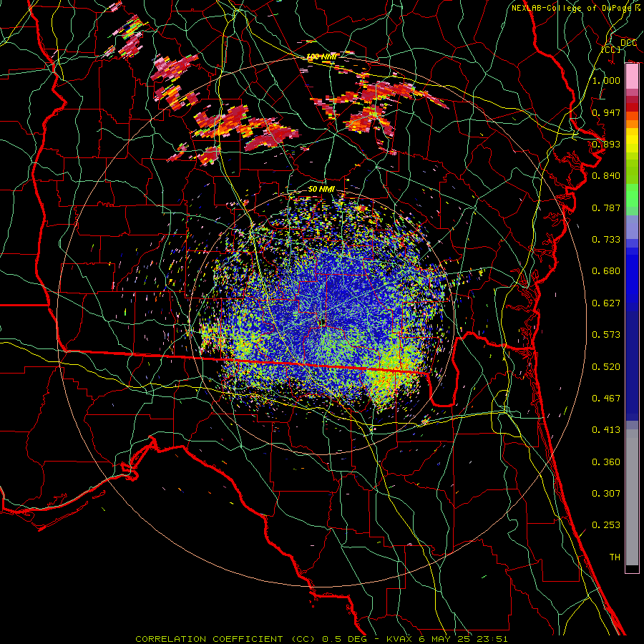644x644 pixels.
Task: Click the 0.467 legend value
Action: (x=606, y=398)
